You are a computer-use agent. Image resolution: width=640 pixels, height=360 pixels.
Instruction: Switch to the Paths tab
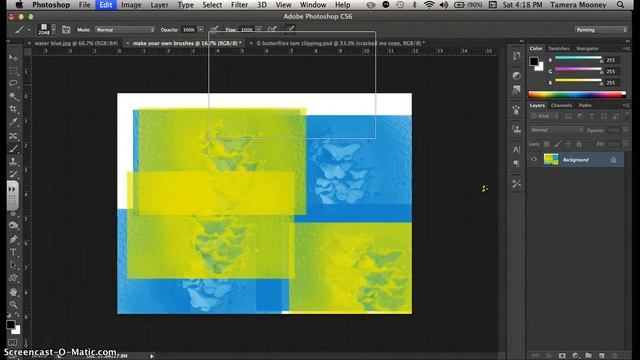coord(585,105)
